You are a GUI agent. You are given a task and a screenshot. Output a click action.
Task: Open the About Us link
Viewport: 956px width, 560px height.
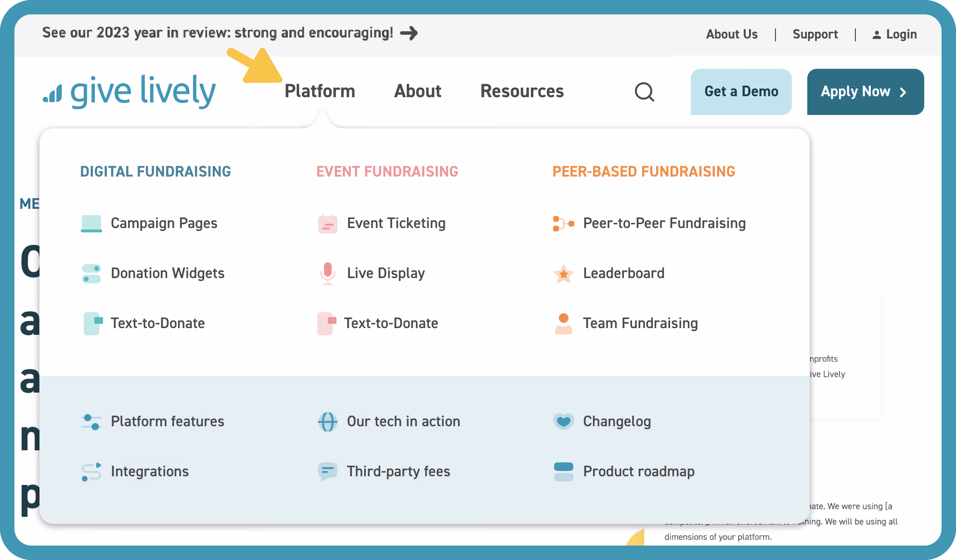click(732, 34)
